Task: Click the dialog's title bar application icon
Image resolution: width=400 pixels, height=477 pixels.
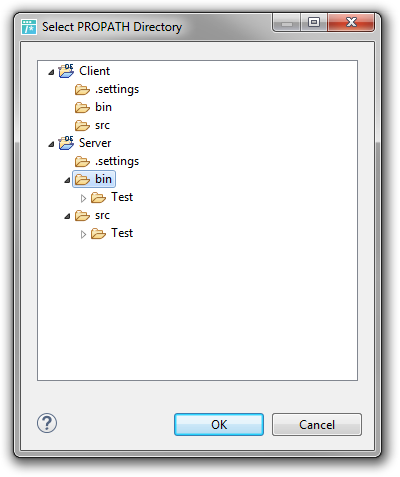Action: (29, 27)
